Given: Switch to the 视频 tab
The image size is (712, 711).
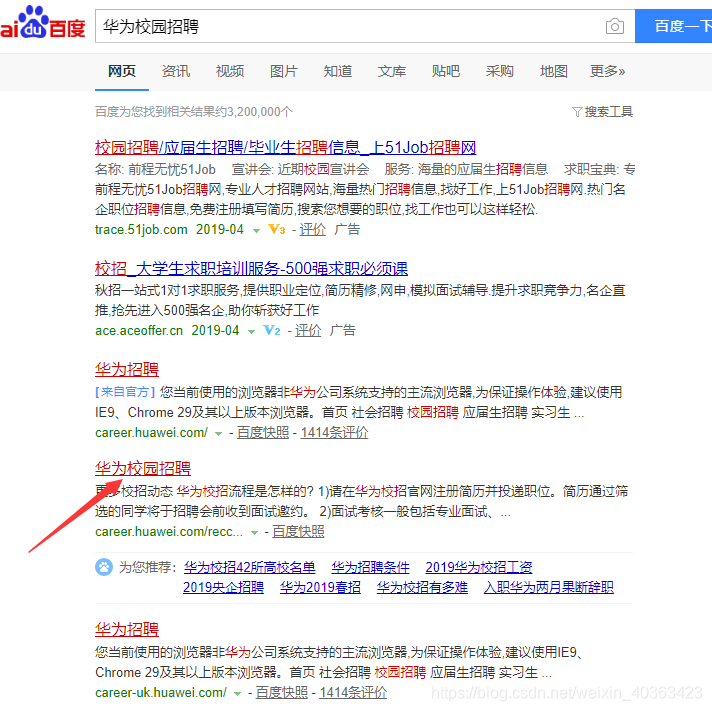Looking at the screenshot, I should tap(230, 71).
